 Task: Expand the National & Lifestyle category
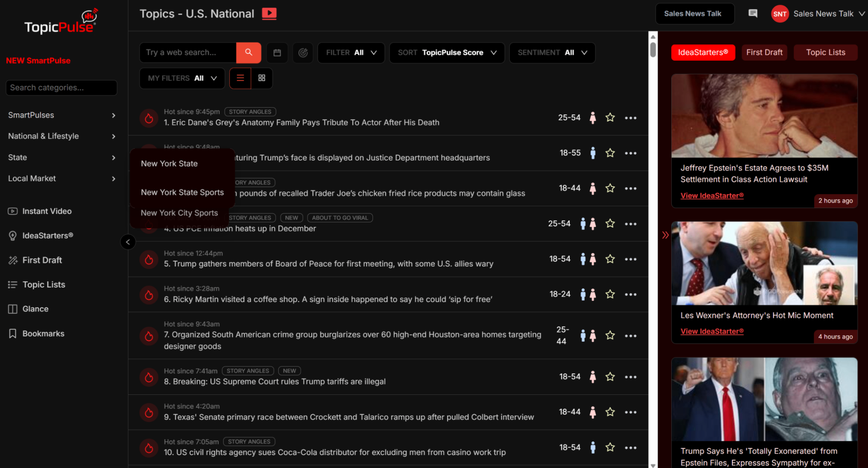point(62,136)
